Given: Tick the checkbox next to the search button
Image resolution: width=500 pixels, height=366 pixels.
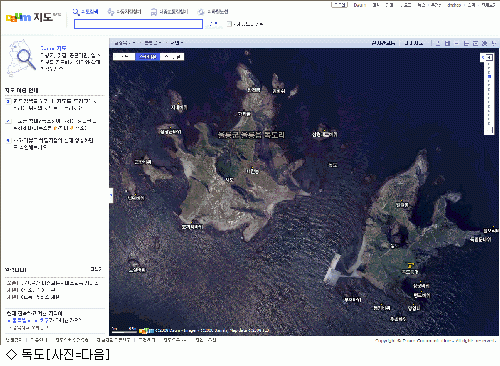Looking at the screenshot, I should click(229, 24).
